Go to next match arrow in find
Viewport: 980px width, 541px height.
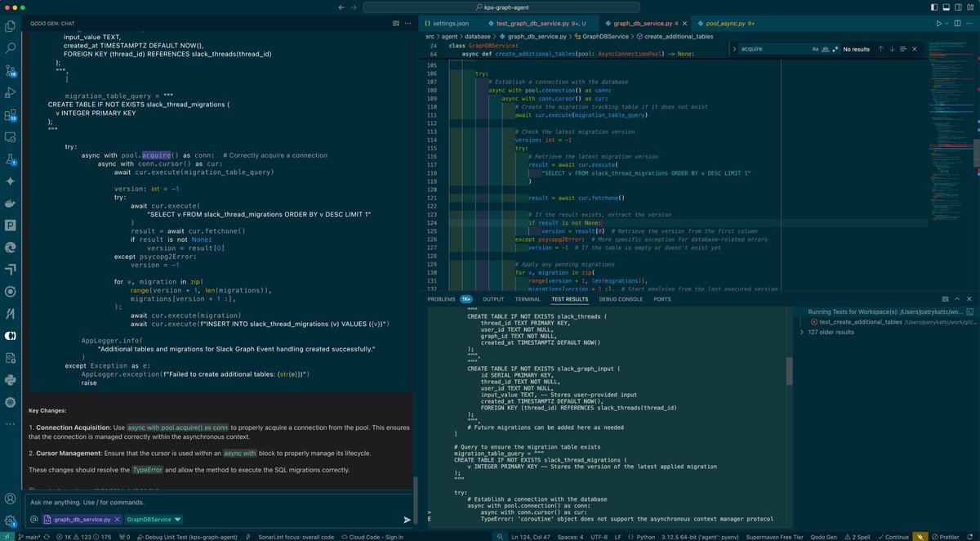(891, 49)
